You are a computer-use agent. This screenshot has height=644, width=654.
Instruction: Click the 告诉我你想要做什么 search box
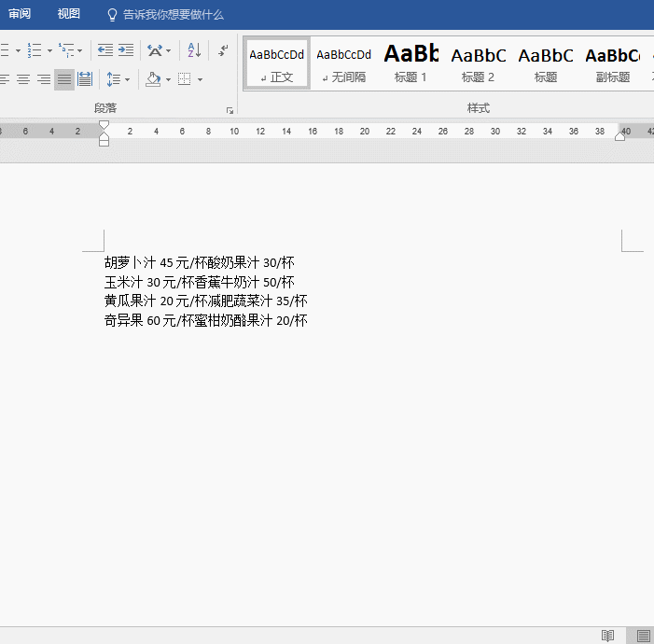[x=173, y=15]
